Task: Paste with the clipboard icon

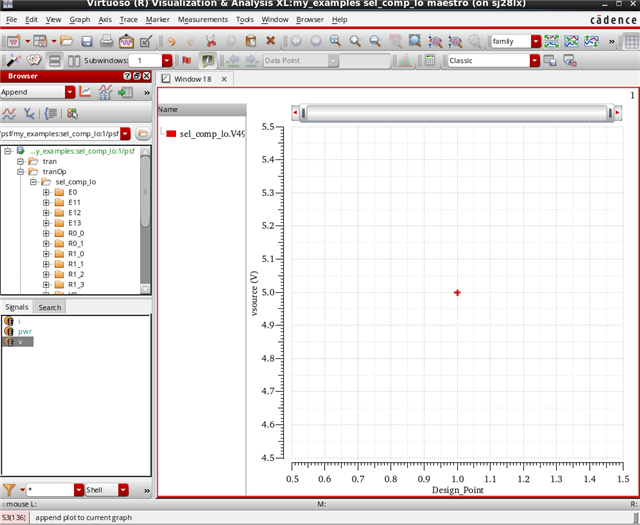Action: pos(251,41)
